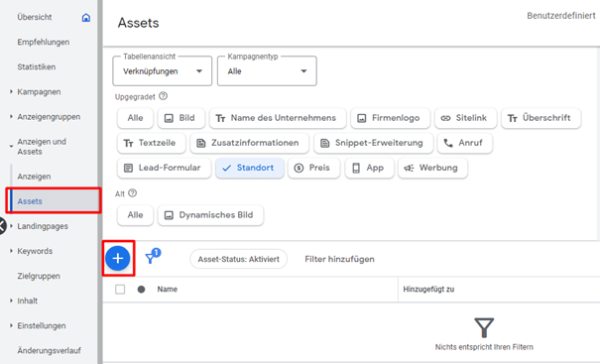Select the Preis chip
Screen dimensions: 600x364
[313, 168]
